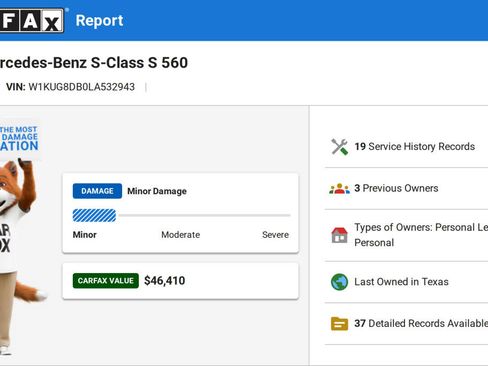Click the yellow folder detailed records icon
The image size is (488, 366).
coord(340,324)
